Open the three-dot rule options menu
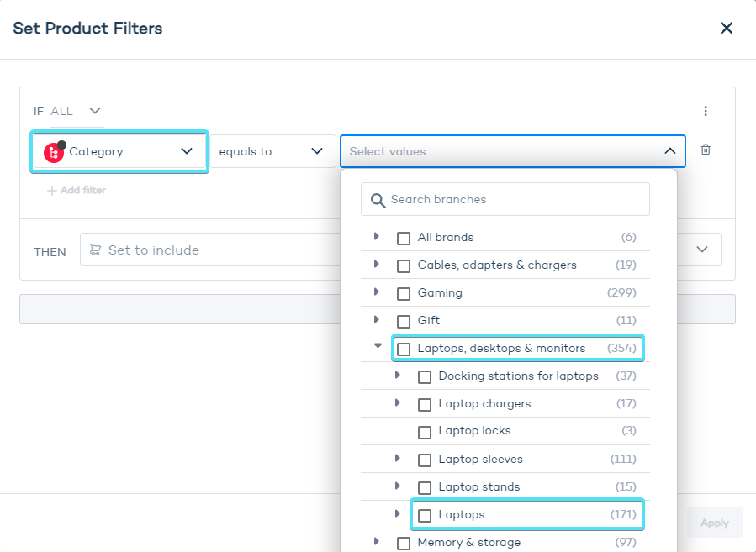 click(x=706, y=111)
